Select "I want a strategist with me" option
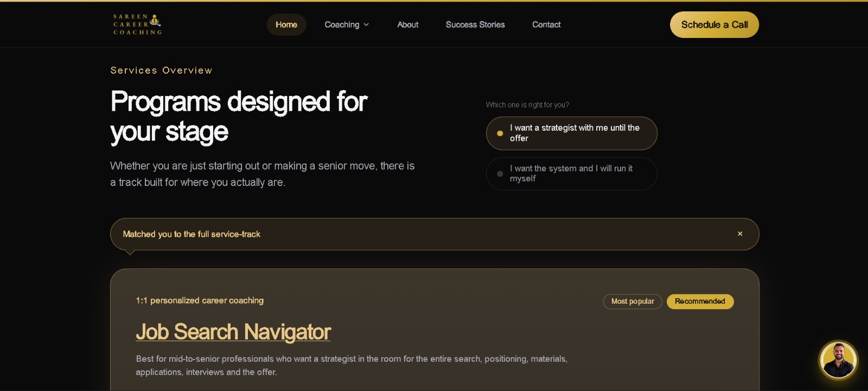Viewport: 868px width, 391px height. 572,133
